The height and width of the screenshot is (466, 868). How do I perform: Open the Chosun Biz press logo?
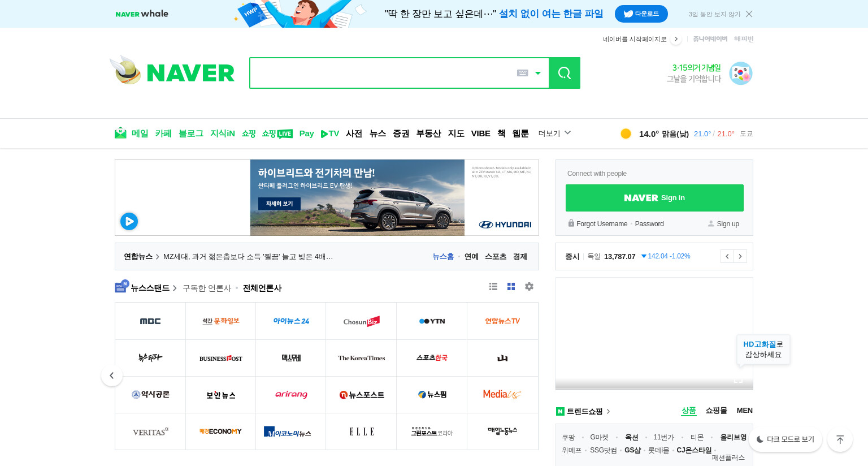click(x=361, y=321)
